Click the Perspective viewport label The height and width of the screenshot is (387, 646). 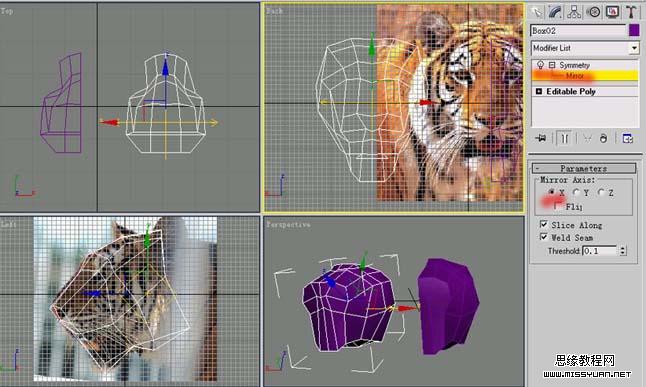tap(288, 225)
